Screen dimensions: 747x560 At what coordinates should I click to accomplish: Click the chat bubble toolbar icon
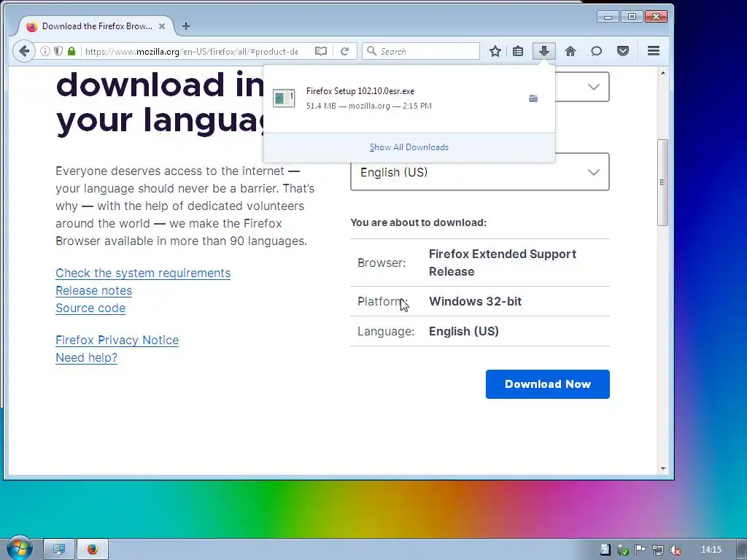(596, 51)
